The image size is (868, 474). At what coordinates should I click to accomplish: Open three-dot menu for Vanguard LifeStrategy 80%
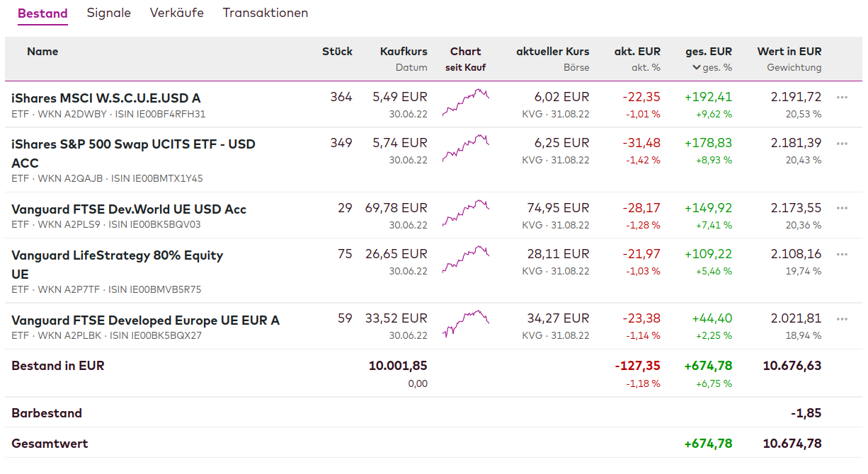[842, 254]
